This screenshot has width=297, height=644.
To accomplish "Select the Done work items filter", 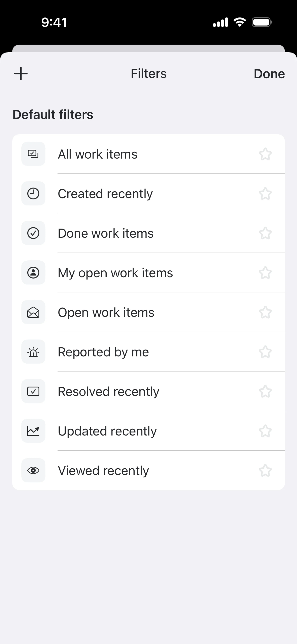I will click(105, 233).
